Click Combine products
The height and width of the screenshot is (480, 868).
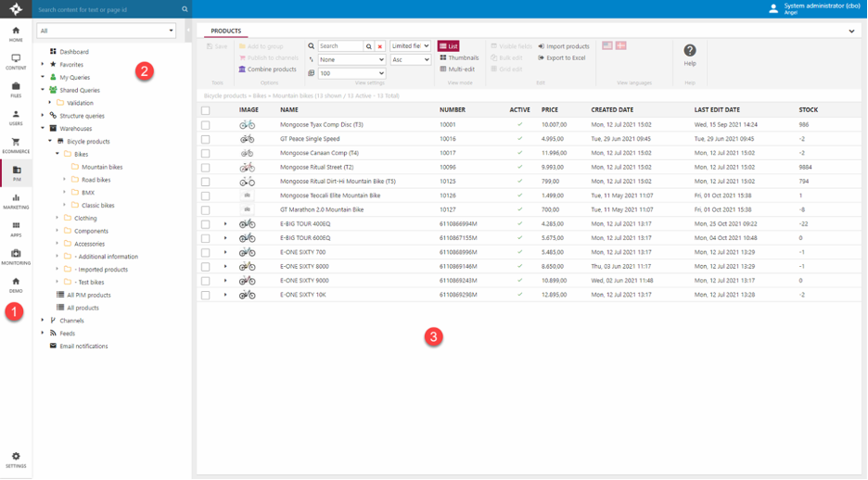tap(267, 69)
